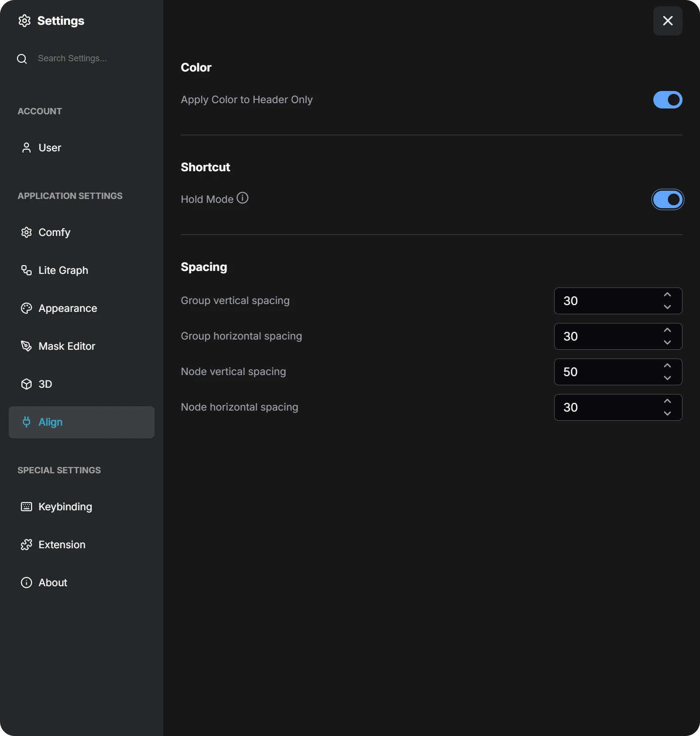The height and width of the screenshot is (736, 700).
Task: Click the 3D cube icon
Action: [x=26, y=384]
